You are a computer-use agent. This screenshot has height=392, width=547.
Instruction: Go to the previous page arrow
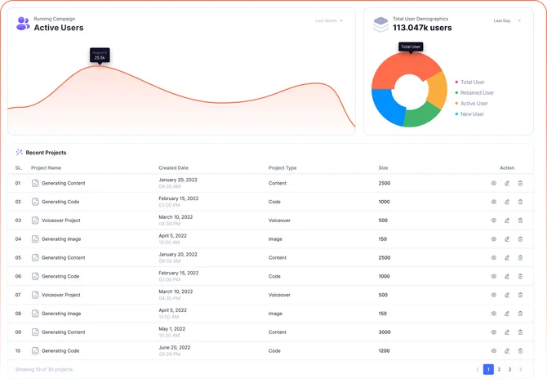478,369
